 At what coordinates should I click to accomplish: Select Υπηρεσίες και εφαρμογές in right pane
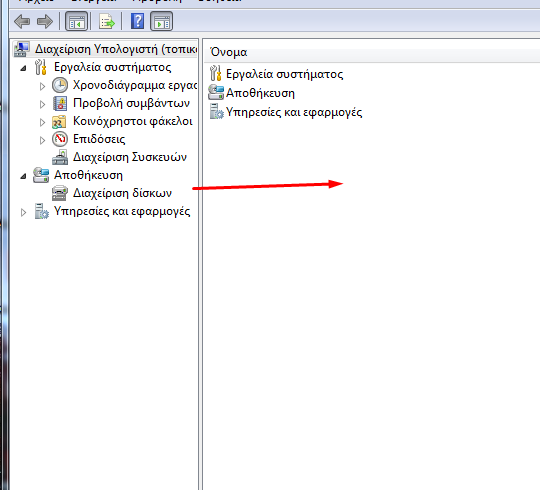coord(294,112)
